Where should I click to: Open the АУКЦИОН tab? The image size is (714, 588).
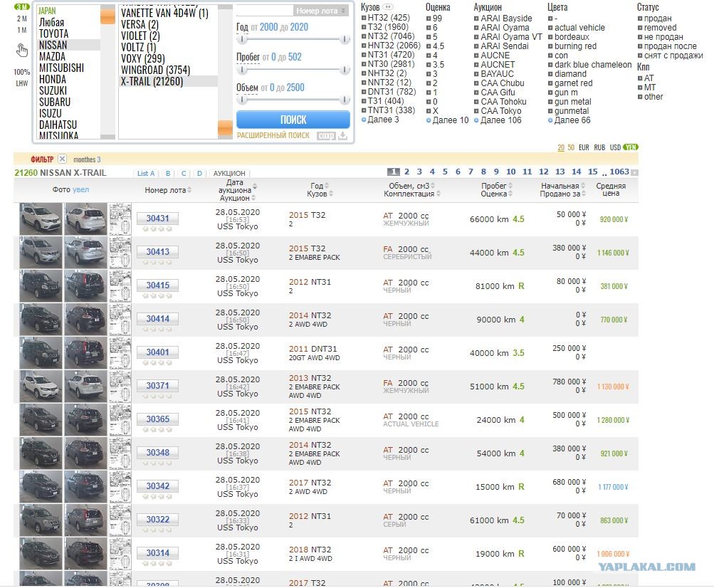(229, 174)
